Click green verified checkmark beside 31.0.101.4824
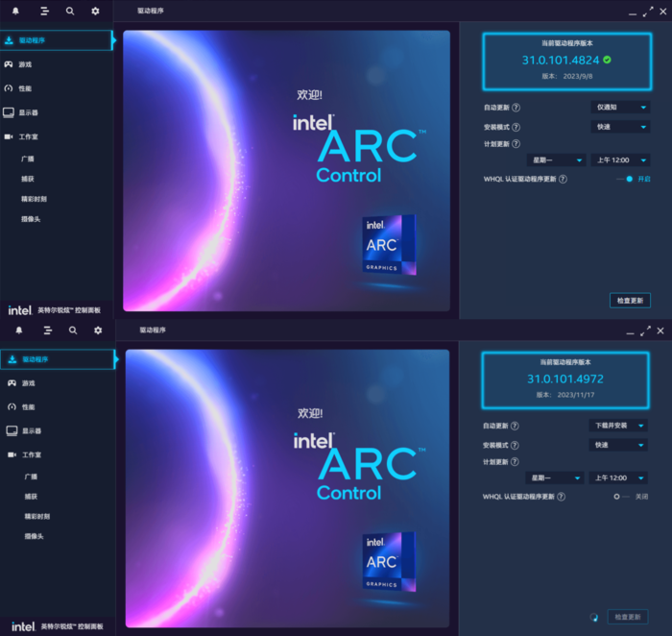 coord(607,60)
